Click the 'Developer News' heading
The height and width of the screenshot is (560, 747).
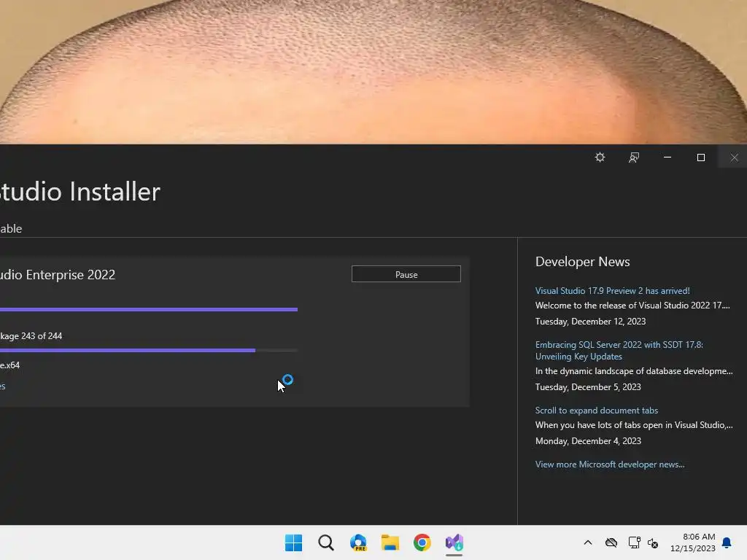pos(582,262)
